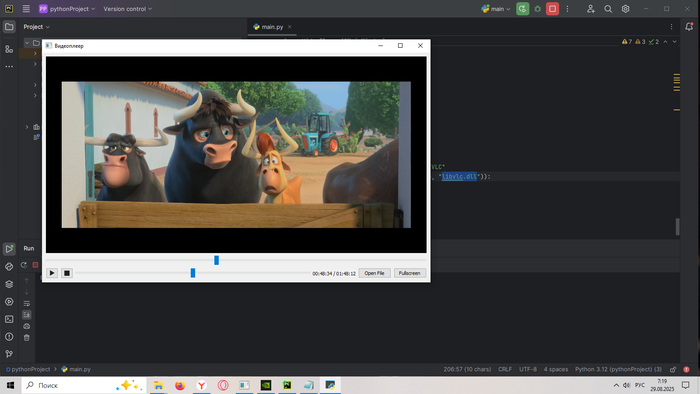Screen dimensions: 700x394
Task: Open Code With Me user icon
Action: pyautogui.click(x=591, y=9)
